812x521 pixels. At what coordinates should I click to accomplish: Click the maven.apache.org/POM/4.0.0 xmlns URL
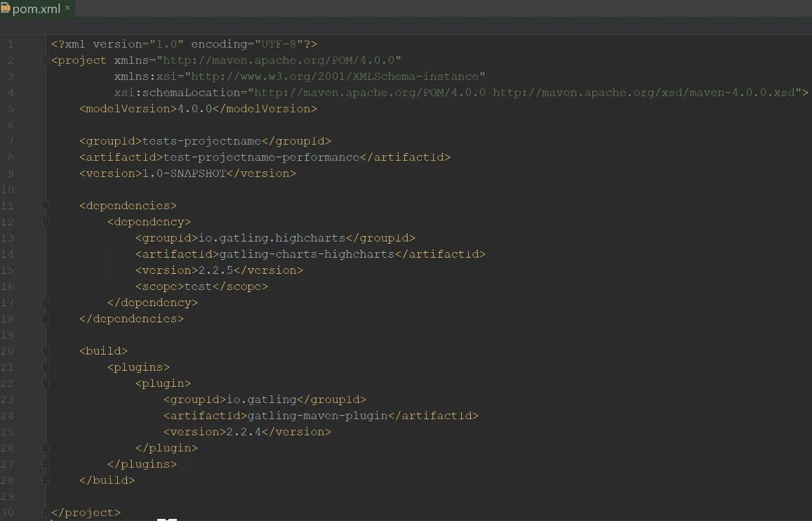tap(279, 60)
